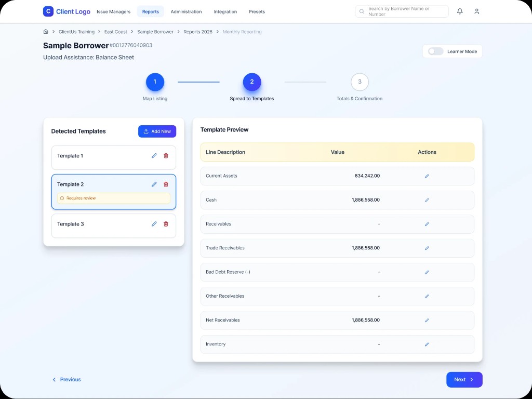The image size is (532, 399).
Task: Edit the Other Receivables row value
Action: coord(427,297)
